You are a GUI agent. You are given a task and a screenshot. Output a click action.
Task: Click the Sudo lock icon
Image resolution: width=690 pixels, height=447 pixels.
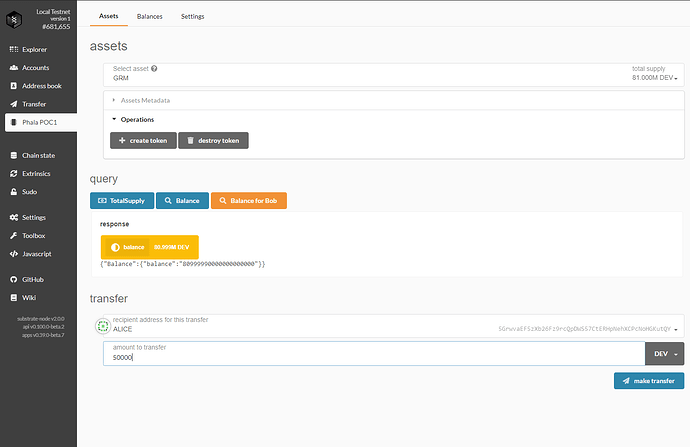pos(14,192)
